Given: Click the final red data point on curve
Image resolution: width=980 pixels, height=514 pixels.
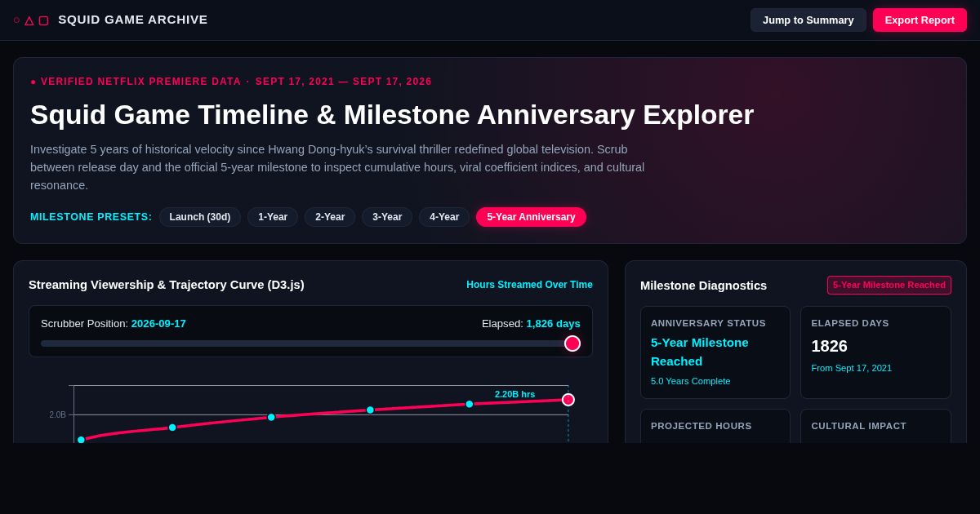Looking at the screenshot, I should tap(568, 400).
